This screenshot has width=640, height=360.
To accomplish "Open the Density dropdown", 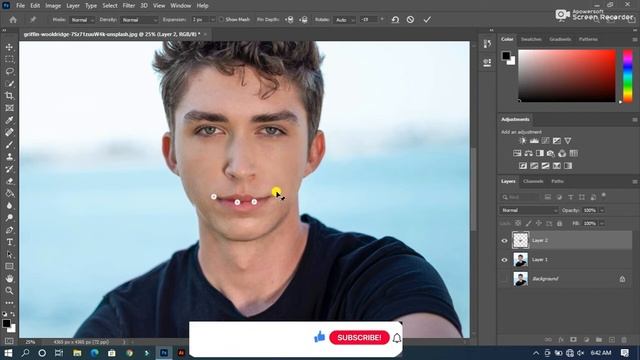I will (x=139, y=20).
